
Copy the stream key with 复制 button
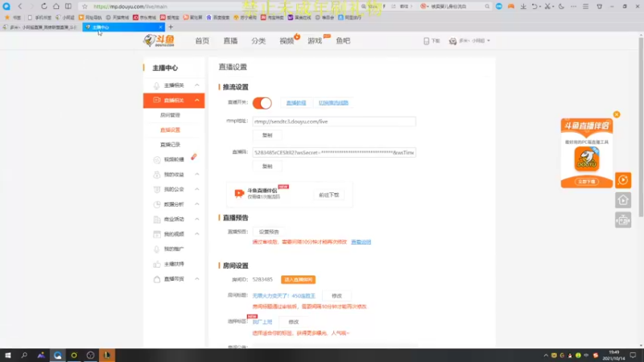(267, 167)
